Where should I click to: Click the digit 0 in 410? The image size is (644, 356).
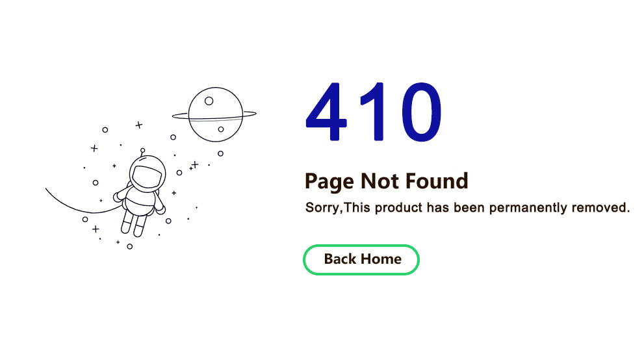coord(422,111)
